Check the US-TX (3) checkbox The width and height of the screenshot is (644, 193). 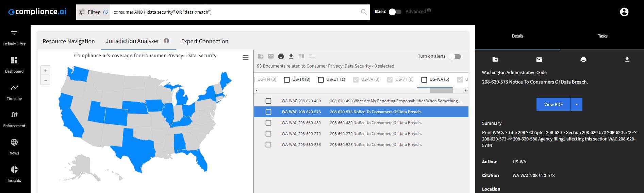(287, 80)
